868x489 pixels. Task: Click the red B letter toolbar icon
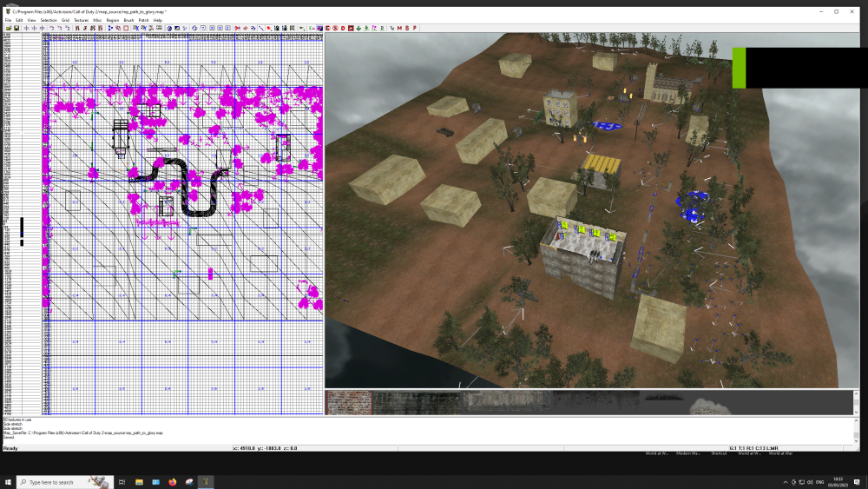click(407, 28)
